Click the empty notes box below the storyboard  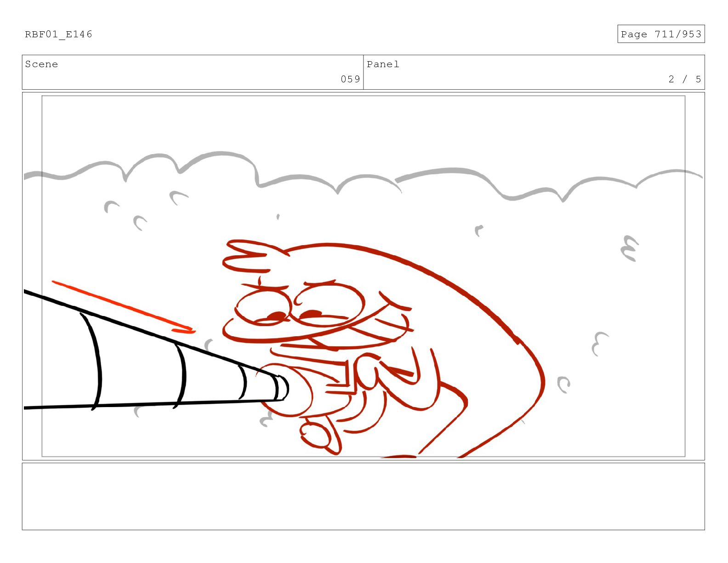[363, 496]
